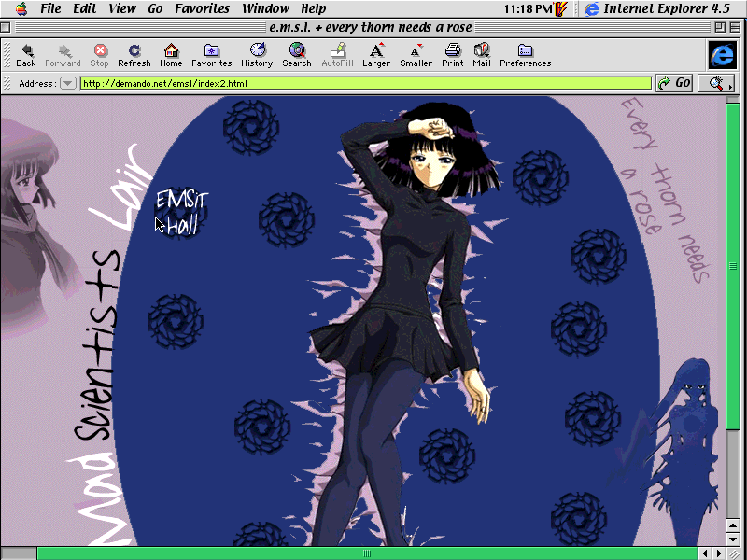
Task: Open the Favorites menu in menu bar
Action: click(203, 9)
